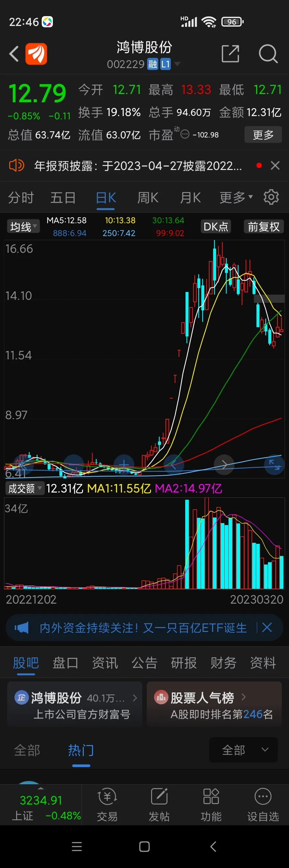Zoom in chart with plus button
The image size is (289, 868).
coord(124,465)
